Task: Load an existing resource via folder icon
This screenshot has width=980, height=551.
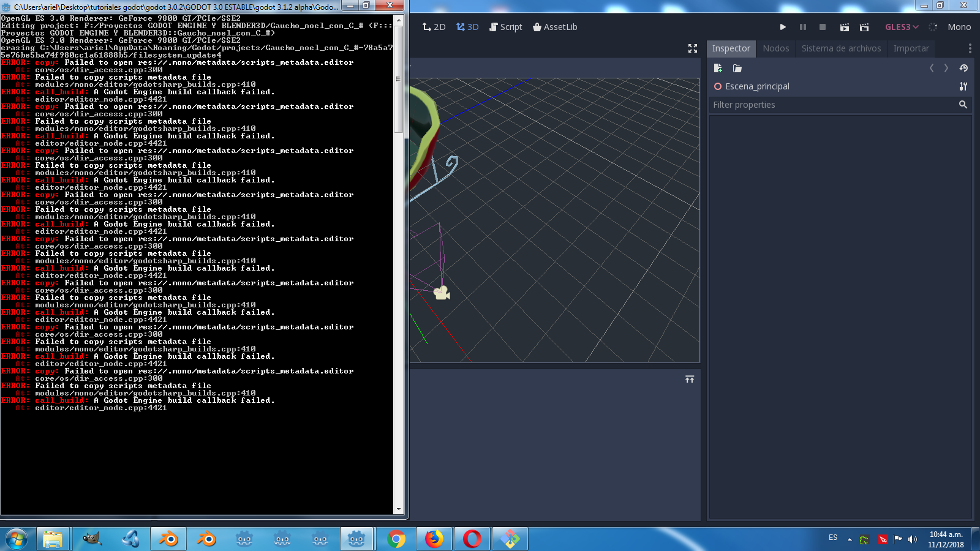Action: coord(737,68)
